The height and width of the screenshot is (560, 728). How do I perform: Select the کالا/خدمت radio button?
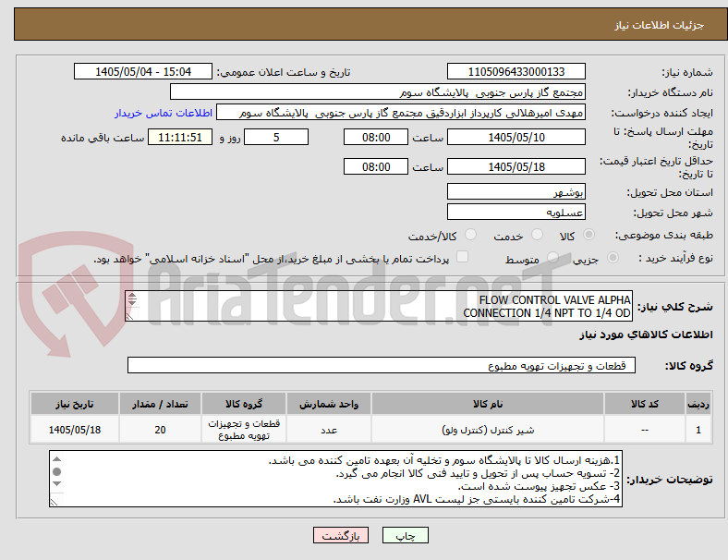[x=471, y=235]
